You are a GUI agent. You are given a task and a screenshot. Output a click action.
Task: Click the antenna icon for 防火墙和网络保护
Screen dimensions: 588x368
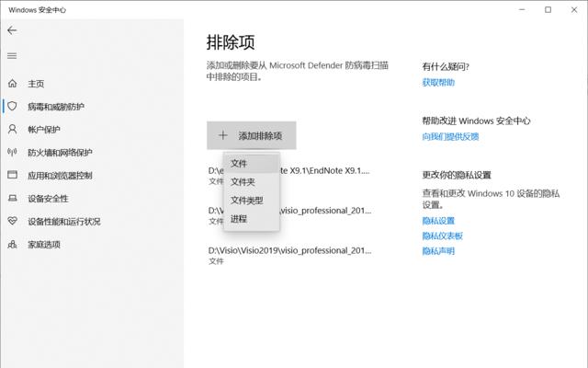click(x=12, y=152)
